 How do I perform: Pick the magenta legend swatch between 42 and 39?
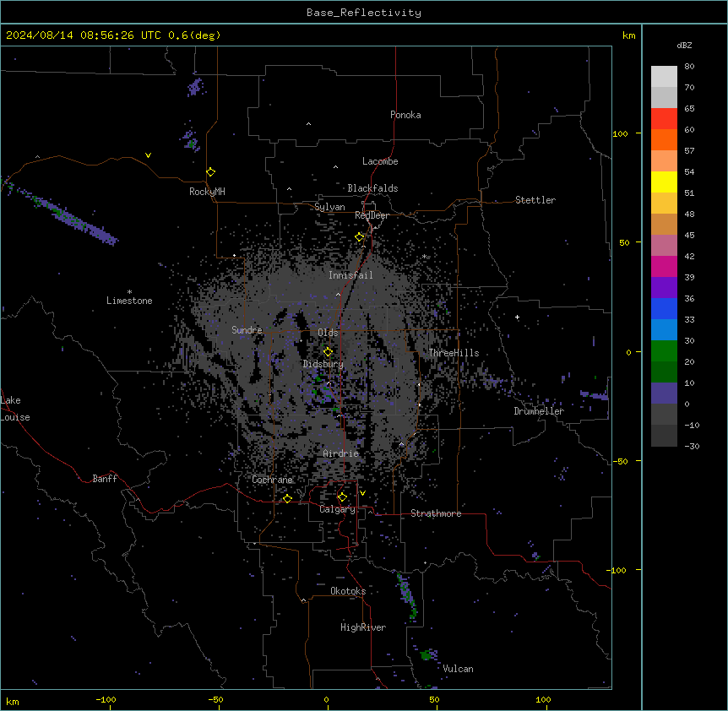[x=664, y=266]
